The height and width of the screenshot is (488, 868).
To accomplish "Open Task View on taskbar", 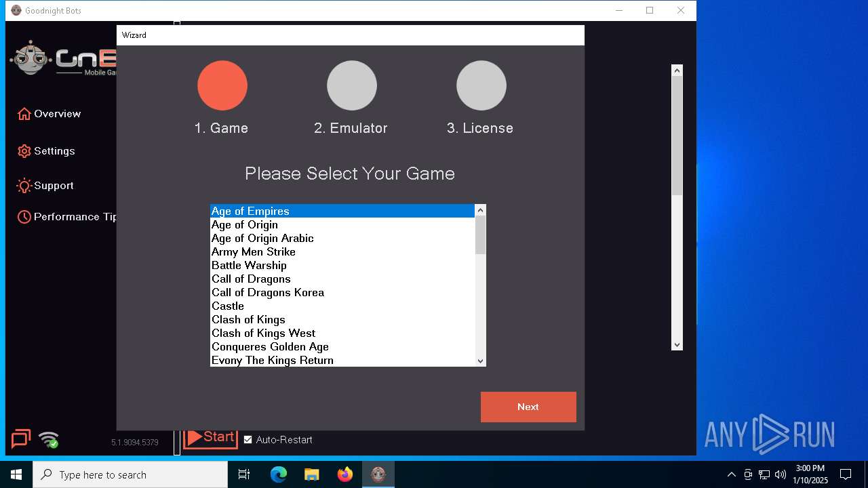I will click(x=244, y=474).
